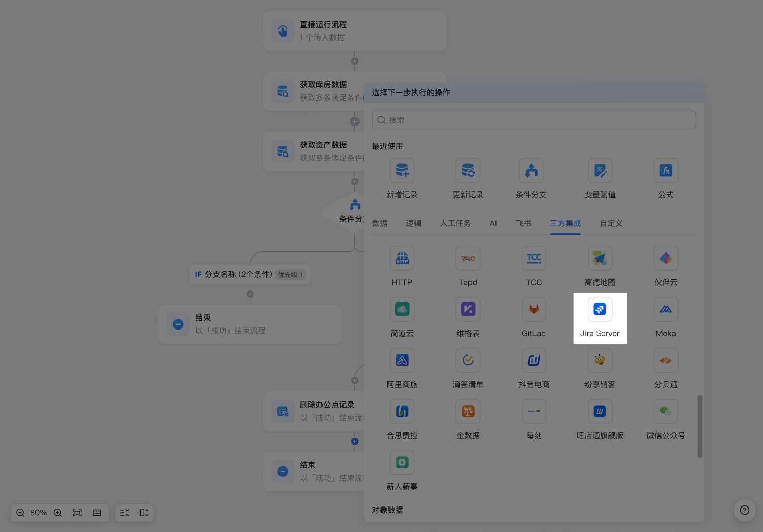763x532 pixels.
Task: Focus the 搜索 input field
Action: click(534, 120)
